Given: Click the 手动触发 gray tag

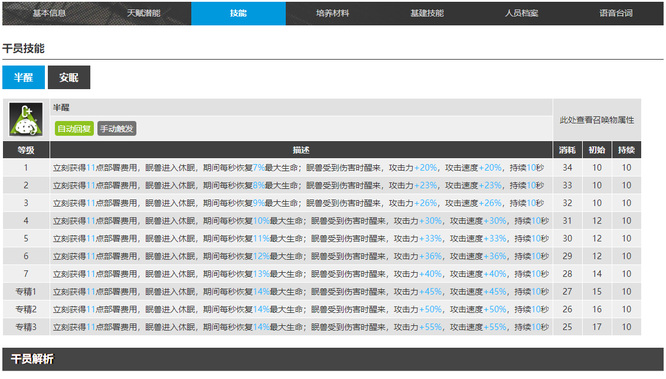Looking at the screenshot, I should [x=117, y=129].
